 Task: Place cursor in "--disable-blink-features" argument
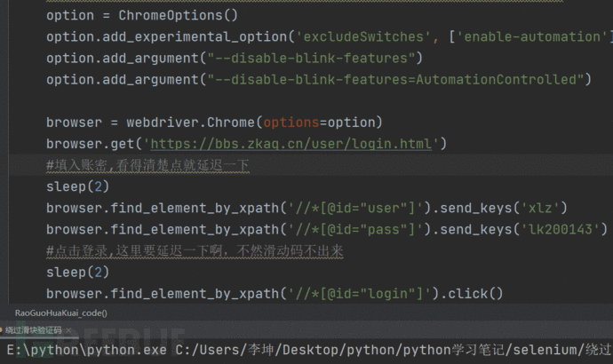click(311, 59)
